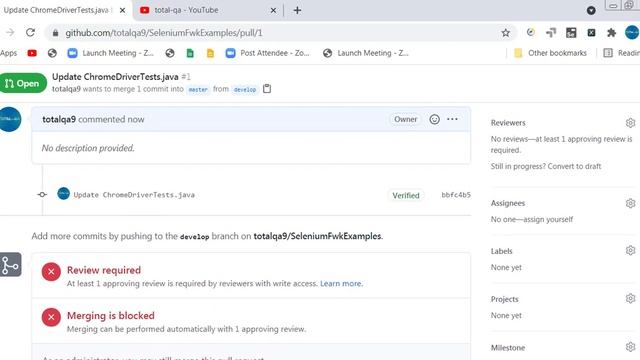Open the Update ChromeDriverTests.java commit
The width and height of the screenshot is (640, 360).
[134, 195]
